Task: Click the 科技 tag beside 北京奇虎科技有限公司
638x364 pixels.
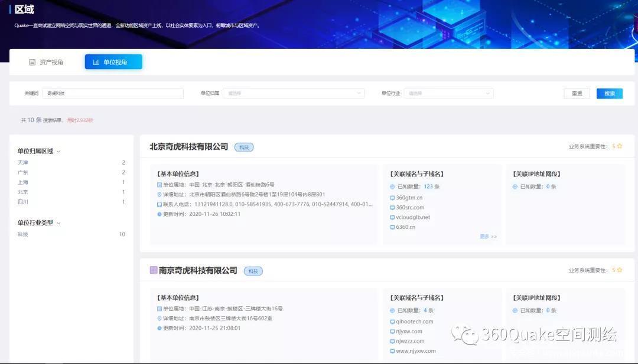Action: 244,147
